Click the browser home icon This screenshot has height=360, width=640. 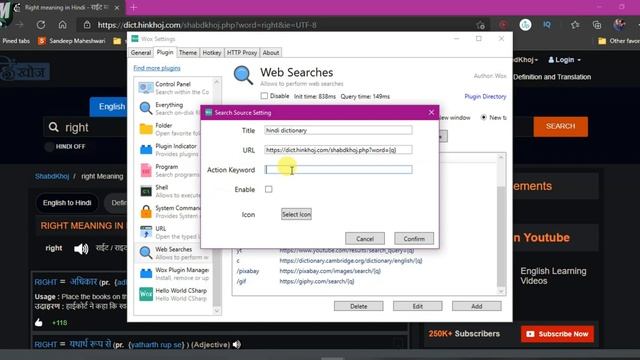coord(62,25)
